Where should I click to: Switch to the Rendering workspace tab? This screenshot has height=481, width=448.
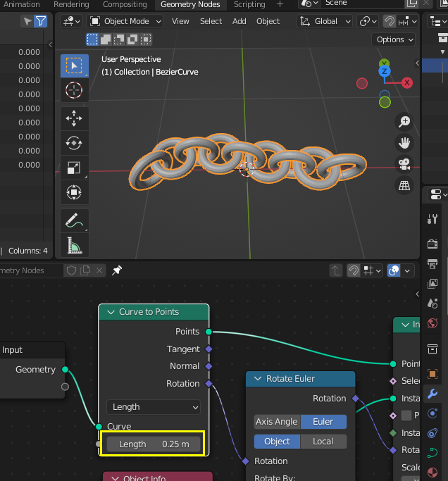point(71,4)
